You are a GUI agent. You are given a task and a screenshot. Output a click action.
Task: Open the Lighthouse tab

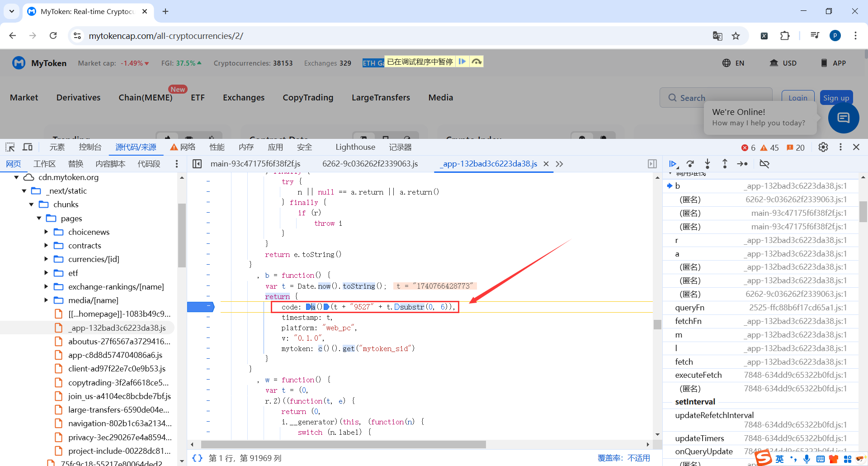coord(355,147)
